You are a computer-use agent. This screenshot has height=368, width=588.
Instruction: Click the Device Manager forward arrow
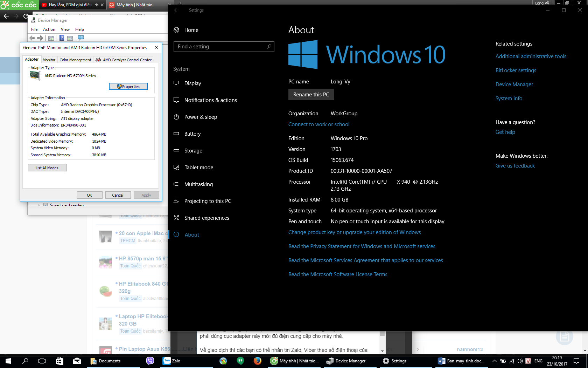40,38
